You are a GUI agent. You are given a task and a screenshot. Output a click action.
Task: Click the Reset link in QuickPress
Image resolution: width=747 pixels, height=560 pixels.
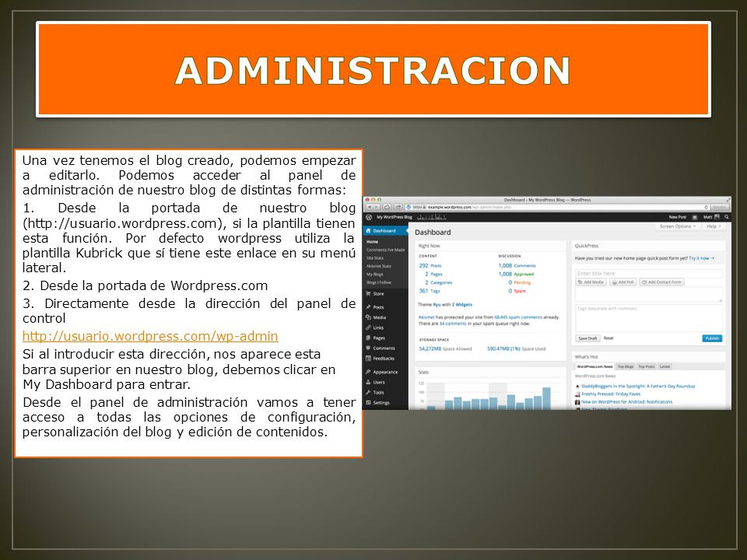pyautogui.click(x=608, y=338)
